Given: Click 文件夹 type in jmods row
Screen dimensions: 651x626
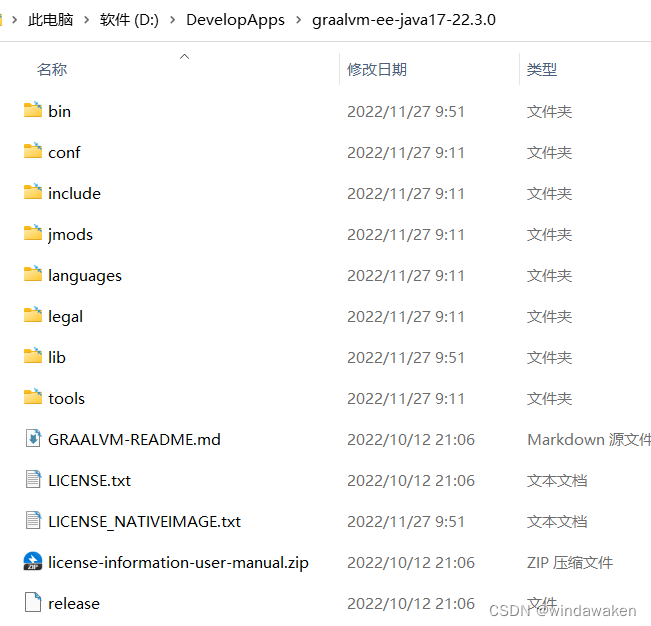Looking at the screenshot, I should point(549,235).
